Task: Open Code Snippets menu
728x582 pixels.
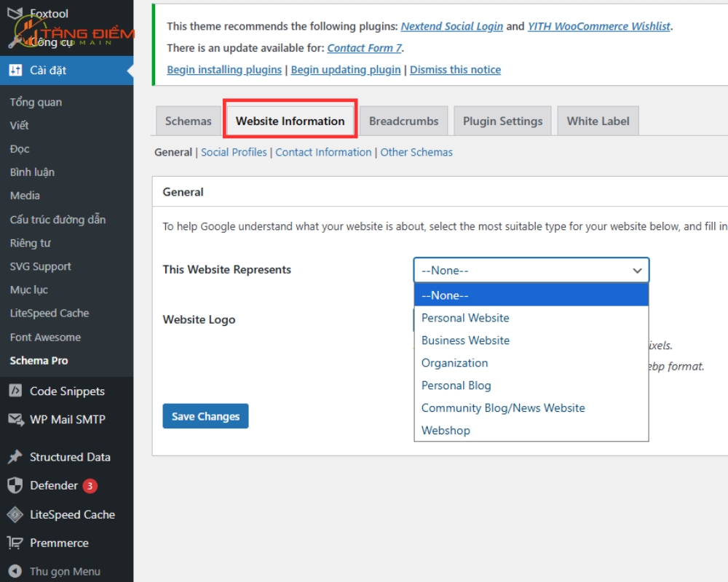Action: [x=66, y=391]
